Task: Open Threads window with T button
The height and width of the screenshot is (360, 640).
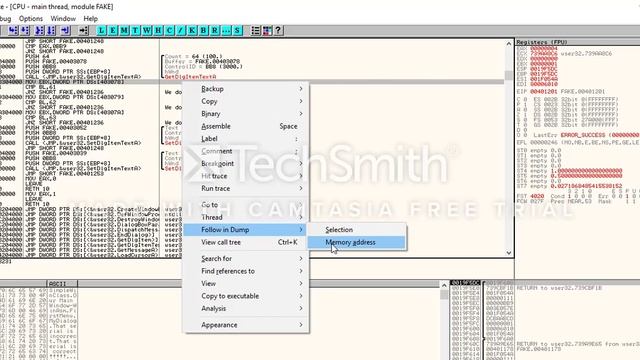Action: (136, 30)
